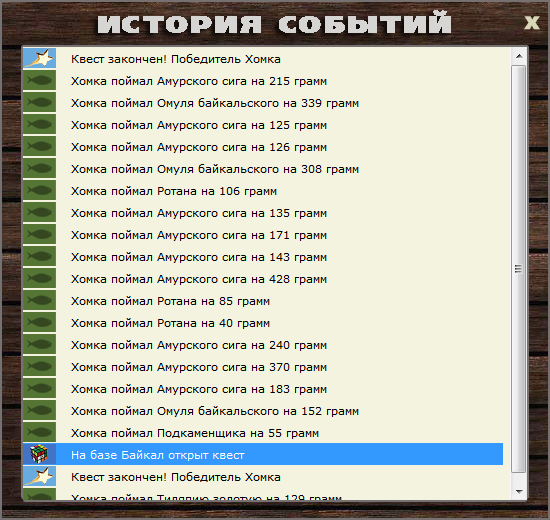The height and width of the screenshot is (520, 550).
Task: Click the fish icon beside the 215 gram catch
Action: pyautogui.click(x=39, y=80)
